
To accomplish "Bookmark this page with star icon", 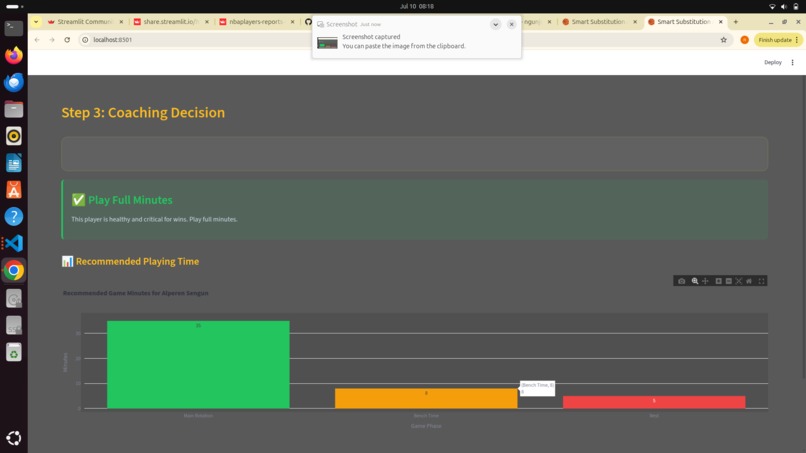I will tap(724, 40).
